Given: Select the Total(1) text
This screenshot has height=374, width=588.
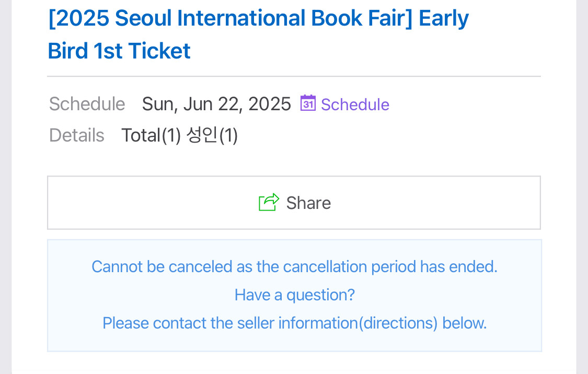Looking at the screenshot, I should (x=151, y=135).
